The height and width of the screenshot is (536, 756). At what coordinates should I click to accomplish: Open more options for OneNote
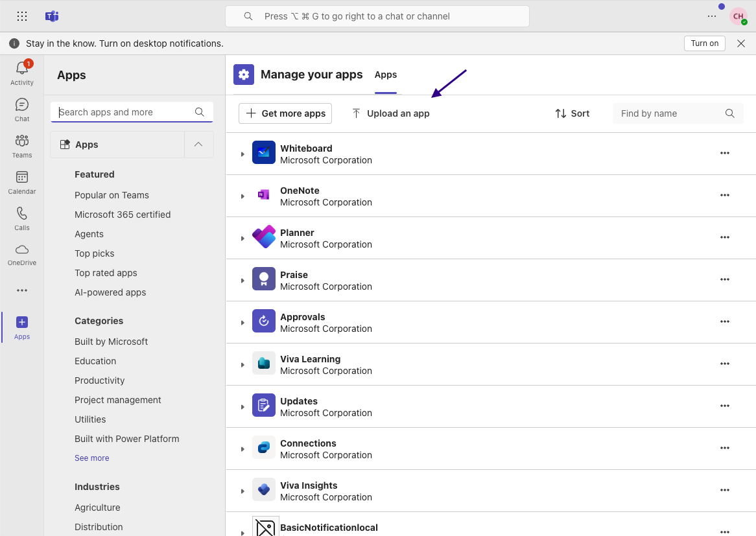(725, 195)
